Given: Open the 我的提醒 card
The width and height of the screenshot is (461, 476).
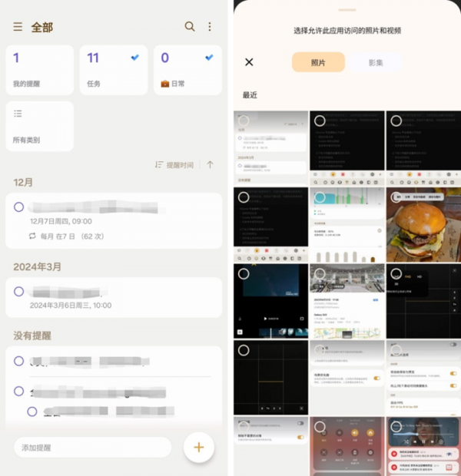Looking at the screenshot, I should click(x=40, y=70).
